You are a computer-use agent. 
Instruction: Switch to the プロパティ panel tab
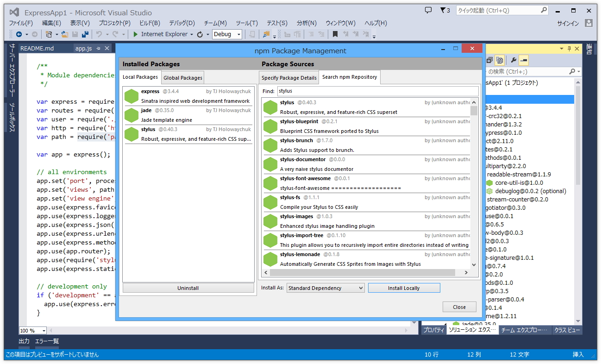(434, 330)
